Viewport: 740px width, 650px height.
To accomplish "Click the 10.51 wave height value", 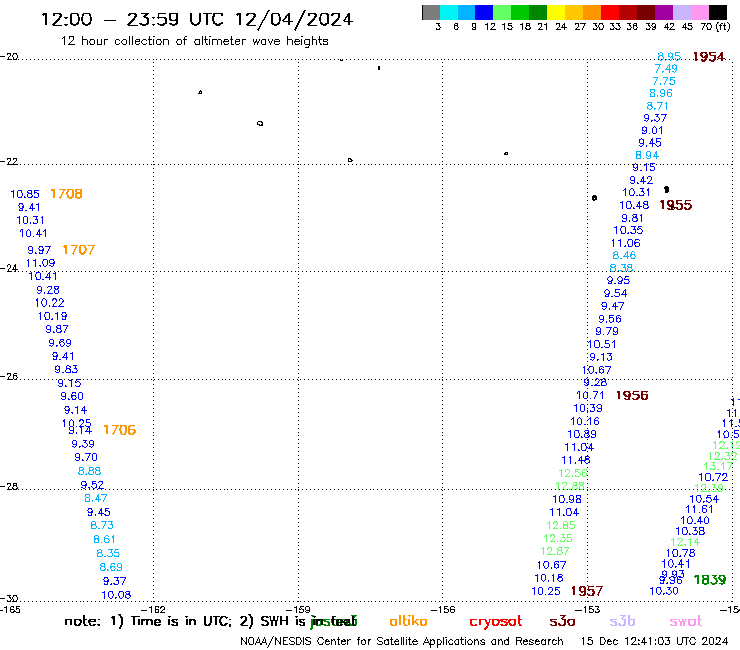I will pyautogui.click(x=602, y=344).
